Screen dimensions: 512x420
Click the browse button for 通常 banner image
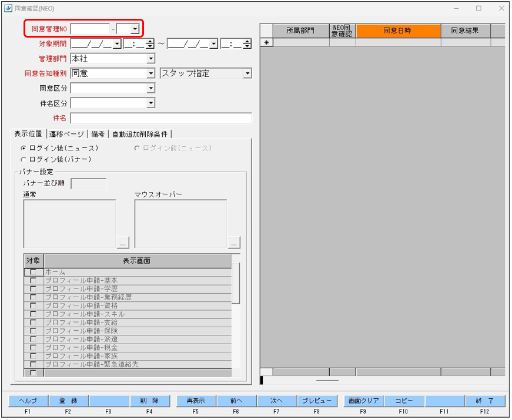click(123, 243)
